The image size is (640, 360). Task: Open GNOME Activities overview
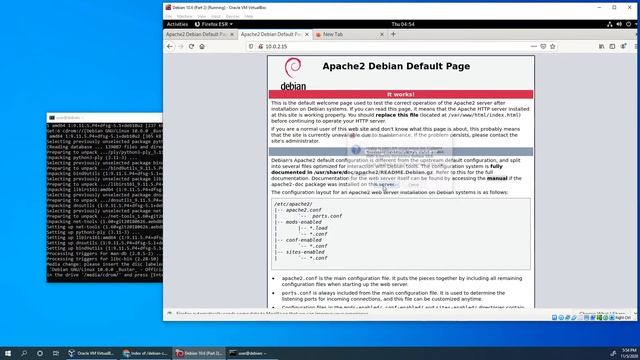[x=177, y=24]
